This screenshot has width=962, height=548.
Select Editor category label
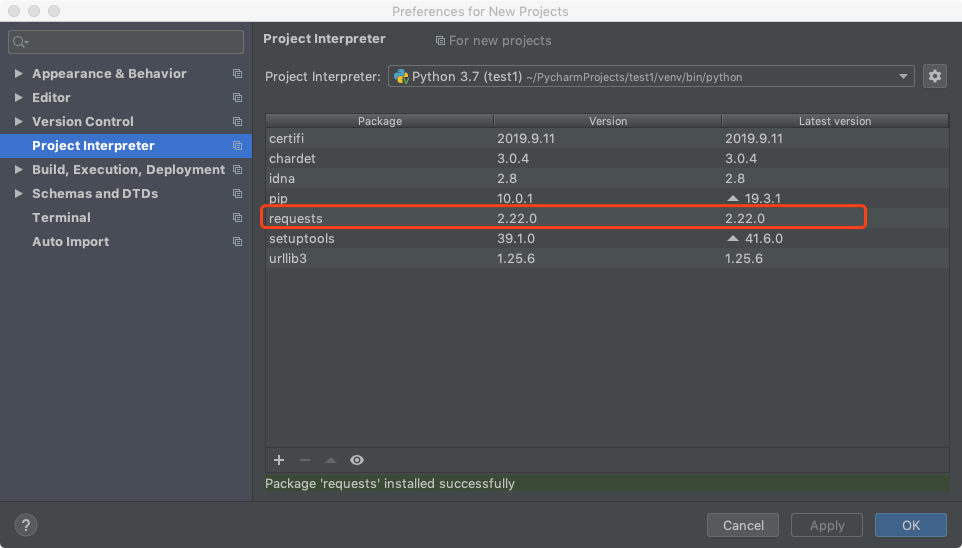[51, 98]
